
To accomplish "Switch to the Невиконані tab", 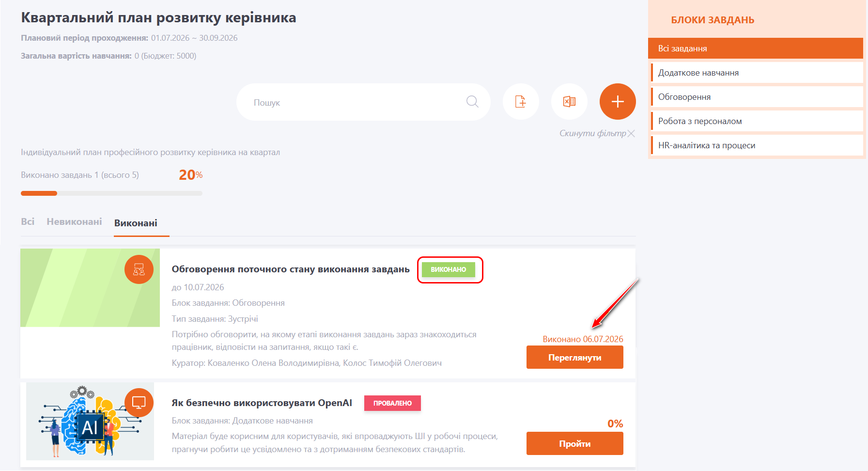I will point(74,222).
